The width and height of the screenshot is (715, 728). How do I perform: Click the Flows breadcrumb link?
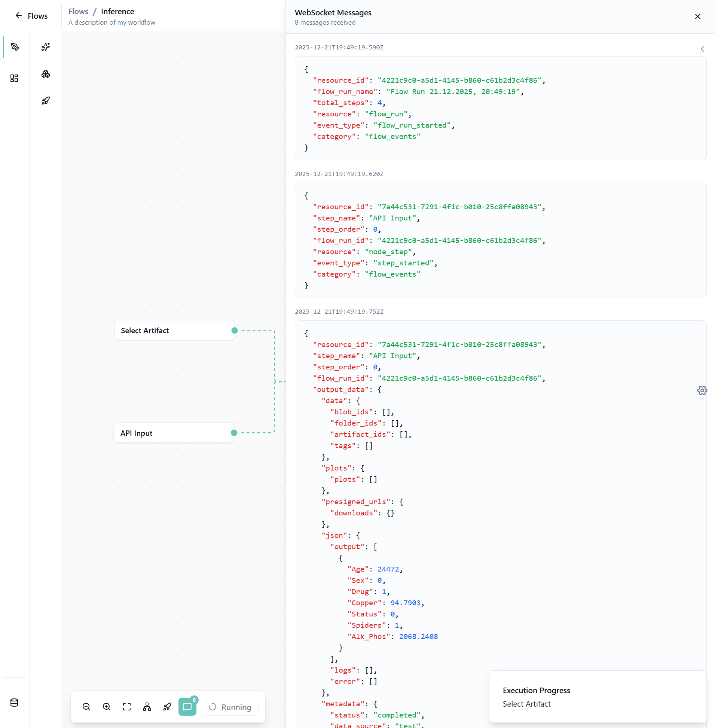[x=78, y=12]
